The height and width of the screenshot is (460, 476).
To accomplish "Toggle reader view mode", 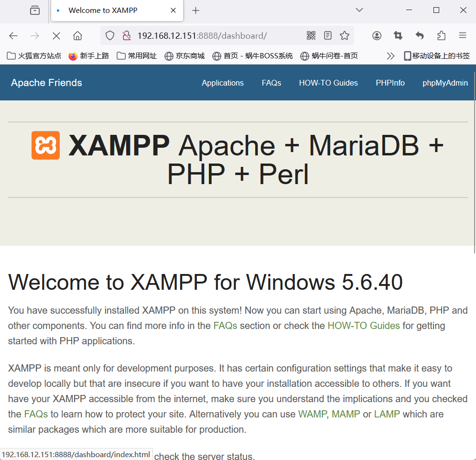I will (327, 35).
